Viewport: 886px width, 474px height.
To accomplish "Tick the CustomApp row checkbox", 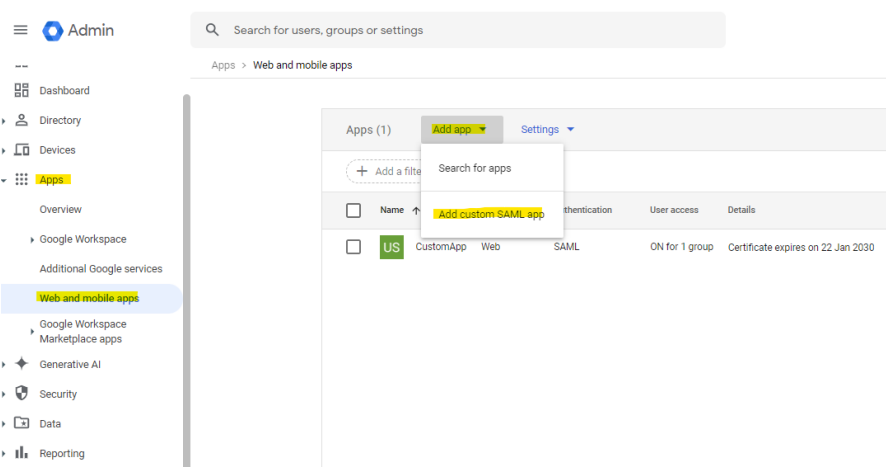I will (353, 247).
